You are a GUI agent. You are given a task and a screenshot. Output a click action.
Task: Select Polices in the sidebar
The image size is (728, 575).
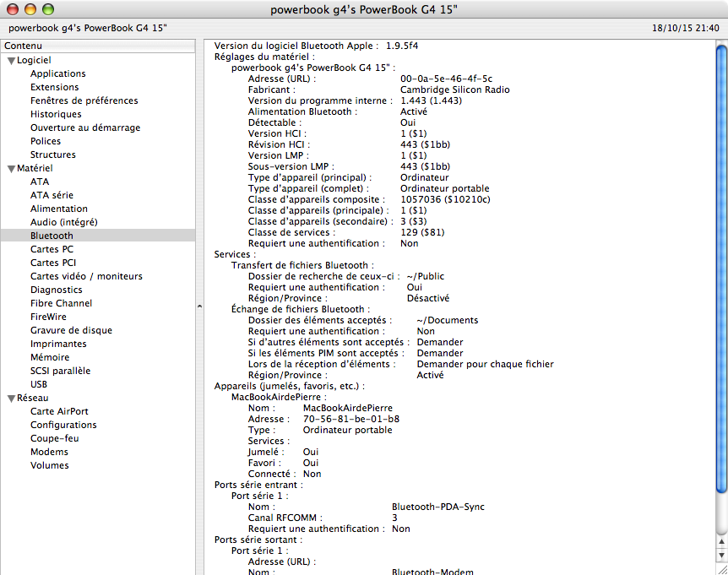click(x=46, y=141)
